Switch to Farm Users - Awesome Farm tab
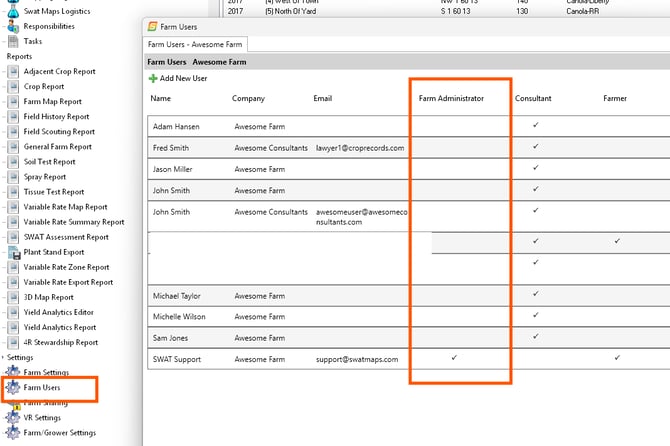Image resolution: width=670 pixels, height=446 pixels. [x=195, y=44]
